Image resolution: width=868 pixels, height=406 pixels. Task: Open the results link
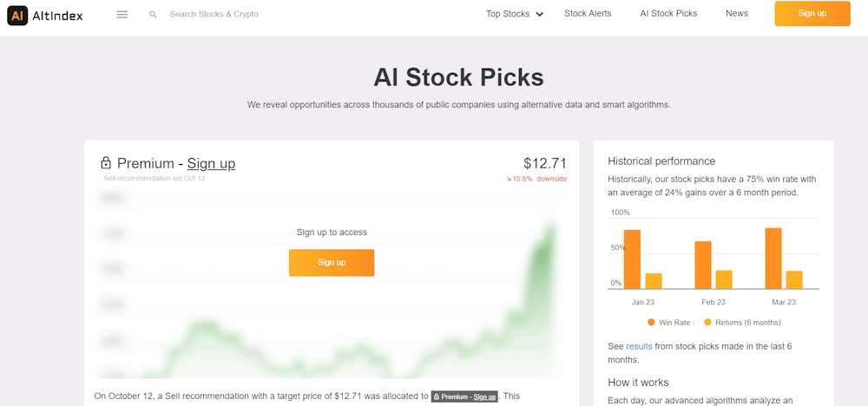click(639, 346)
